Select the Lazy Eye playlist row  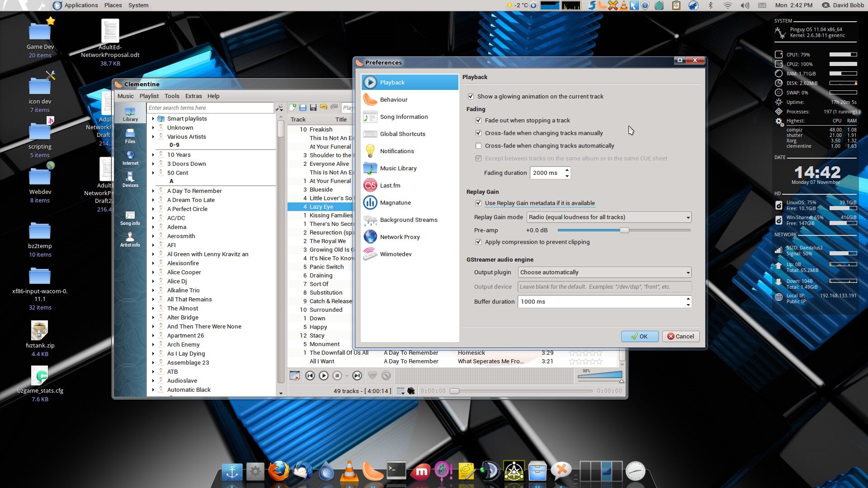[320, 207]
